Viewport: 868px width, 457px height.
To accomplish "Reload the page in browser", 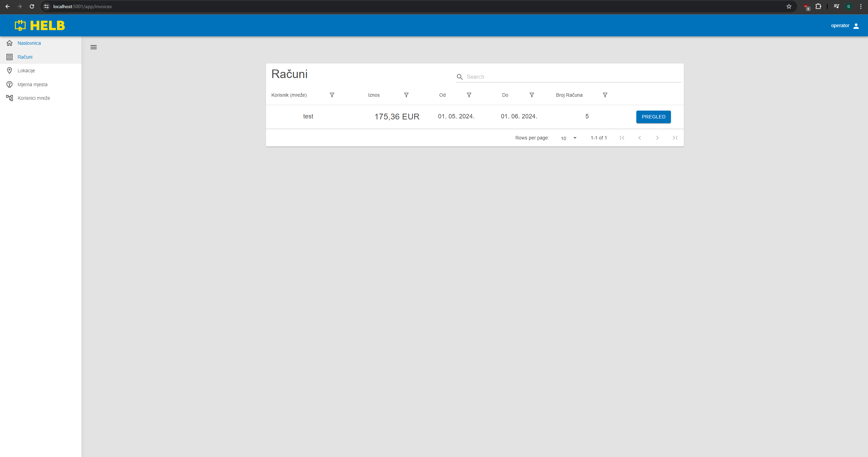I will [32, 6].
